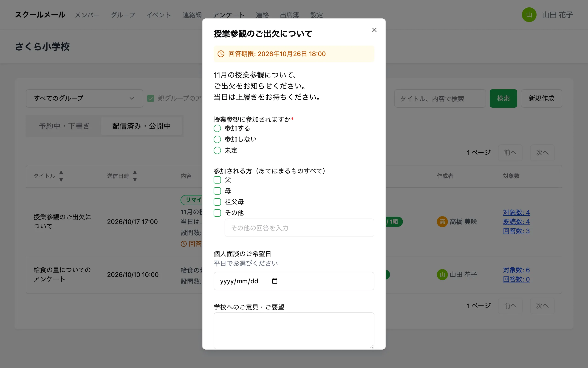588x368 pixels.
Task: Open the 既読数: 4 link
Action: tap(516, 222)
